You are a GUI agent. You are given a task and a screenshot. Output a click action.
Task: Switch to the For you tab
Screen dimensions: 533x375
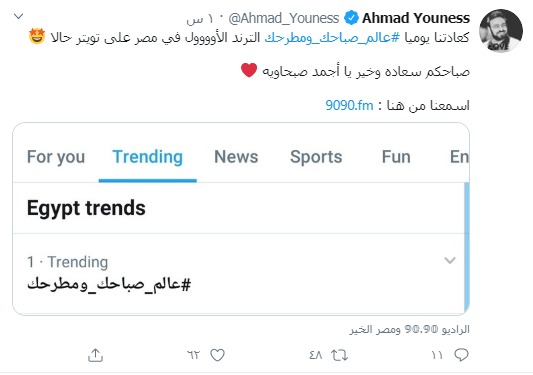(56, 157)
